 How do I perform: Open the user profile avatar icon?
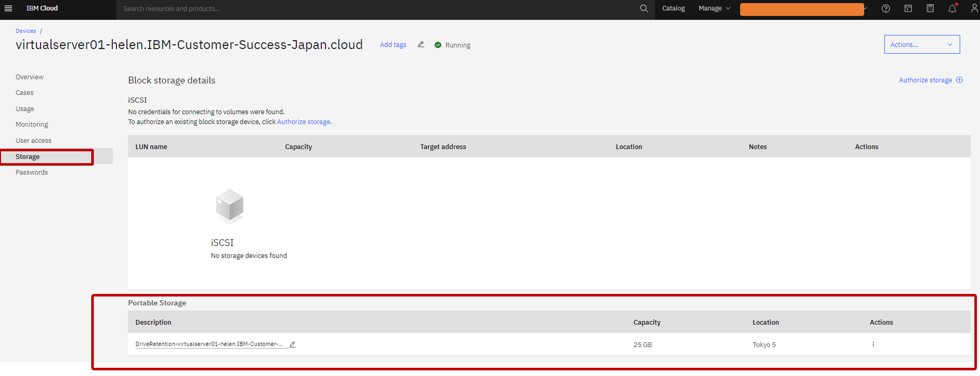[974, 9]
